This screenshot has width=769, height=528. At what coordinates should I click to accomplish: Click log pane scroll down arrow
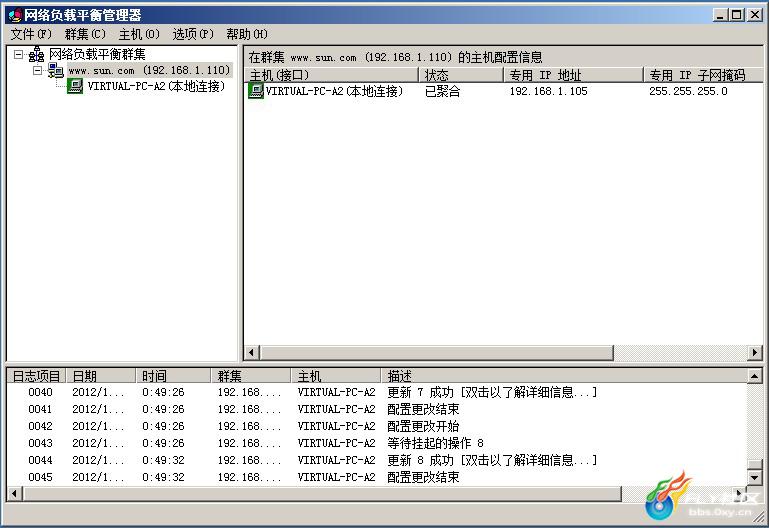click(x=755, y=477)
